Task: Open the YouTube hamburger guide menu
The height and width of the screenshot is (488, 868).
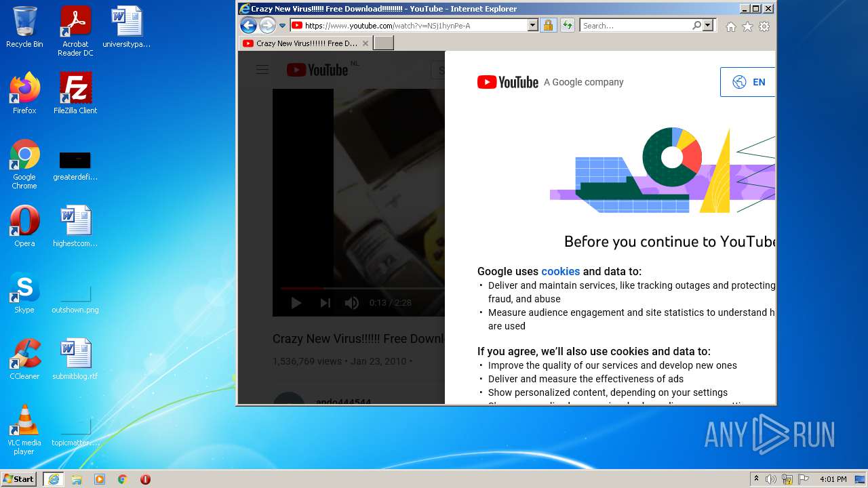Action: pyautogui.click(x=262, y=69)
